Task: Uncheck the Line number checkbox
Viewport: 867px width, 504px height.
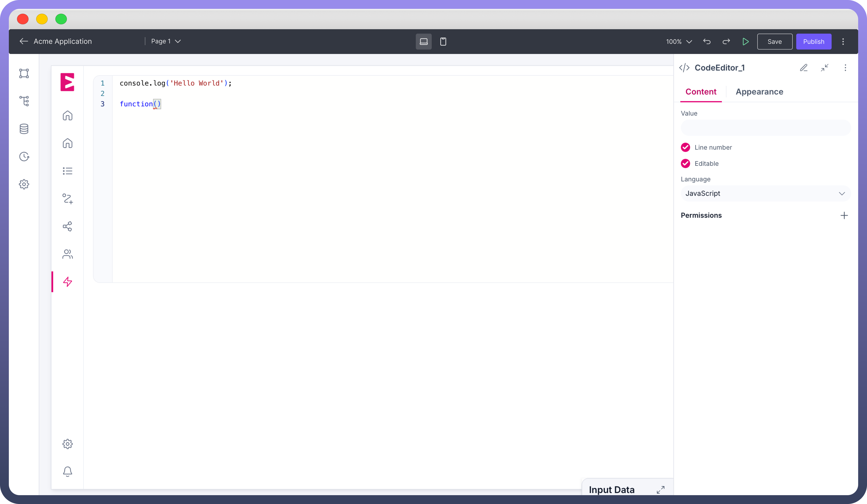Action: [685, 147]
